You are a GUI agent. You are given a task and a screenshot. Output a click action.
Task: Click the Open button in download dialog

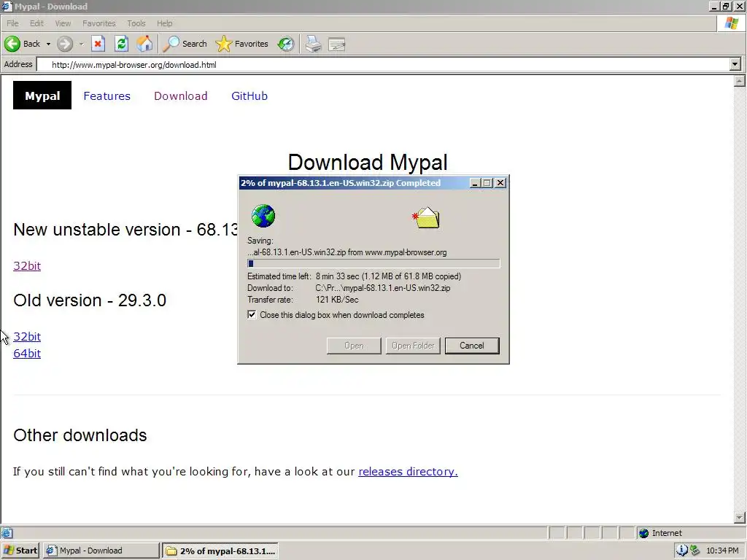coord(354,346)
